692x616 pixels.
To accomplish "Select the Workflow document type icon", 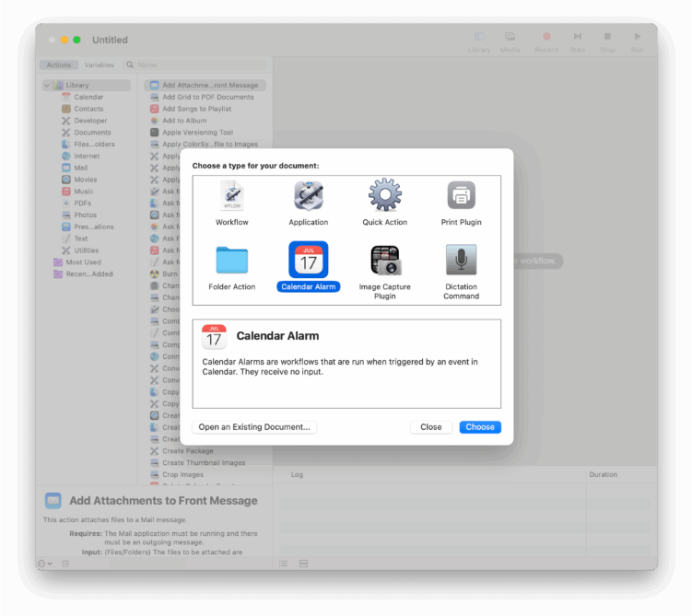I will (232, 196).
